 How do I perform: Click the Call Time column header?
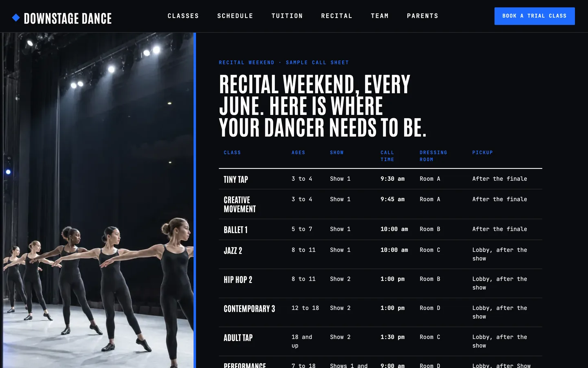[x=388, y=156]
